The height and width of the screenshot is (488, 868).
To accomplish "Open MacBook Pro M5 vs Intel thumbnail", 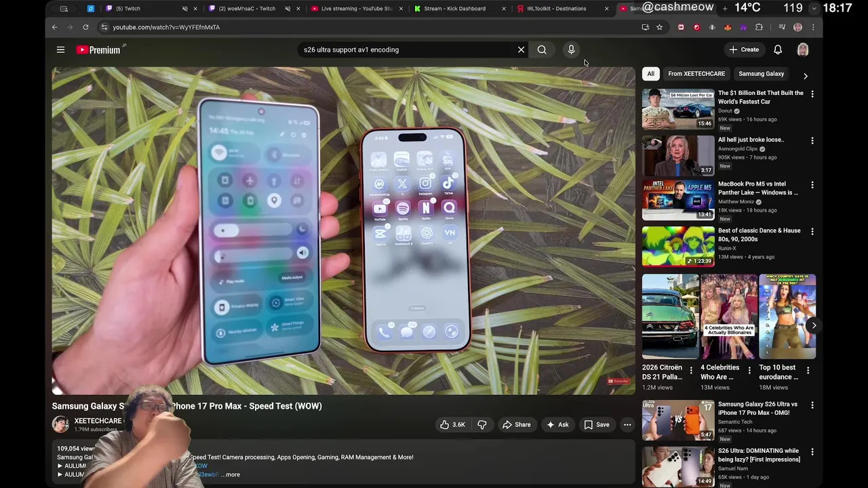I will click(x=678, y=199).
